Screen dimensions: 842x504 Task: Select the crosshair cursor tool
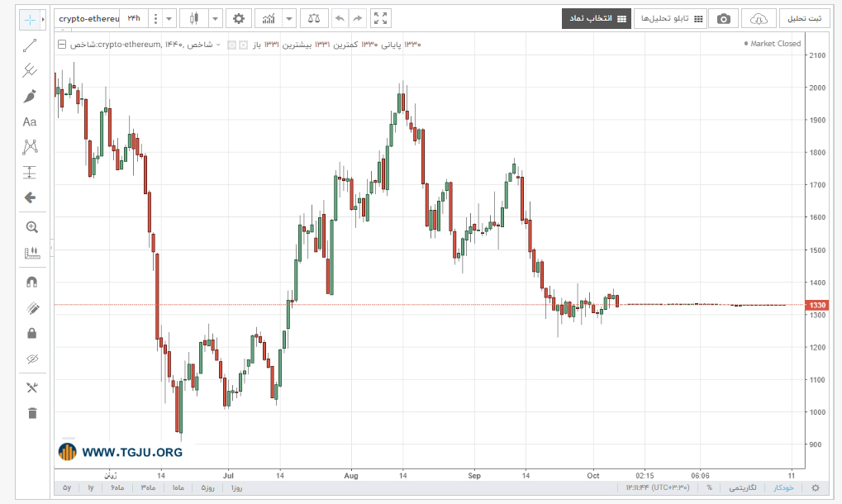(30, 20)
